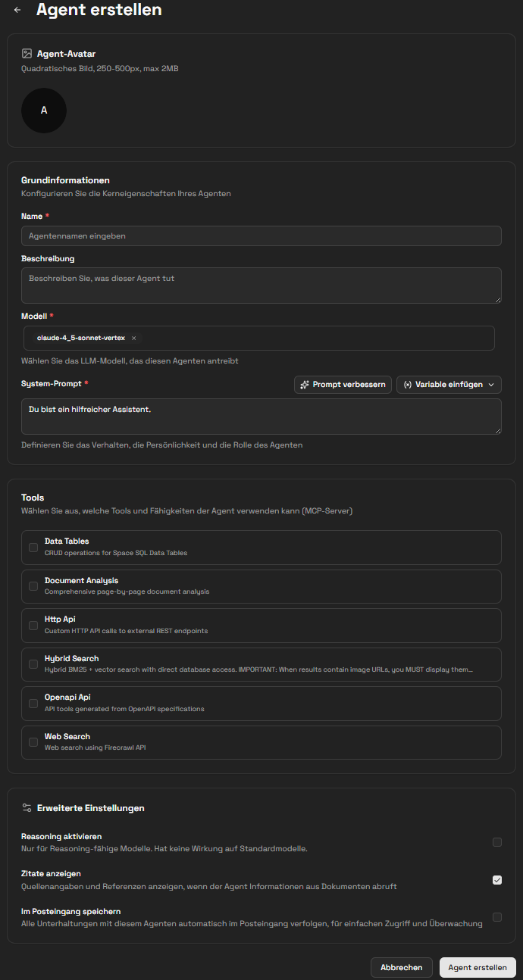This screenshot has height=980, width=523.
Task: Click the Abbrechen button
Action: tap(401, 967)
